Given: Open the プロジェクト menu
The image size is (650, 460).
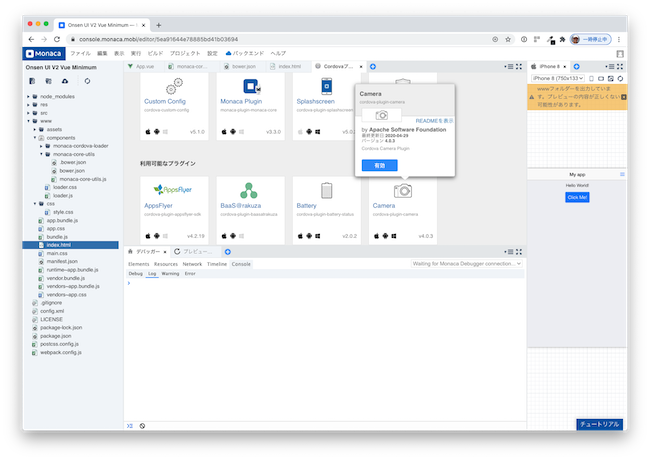Looking at the screenshot, I should click(185, 53).
